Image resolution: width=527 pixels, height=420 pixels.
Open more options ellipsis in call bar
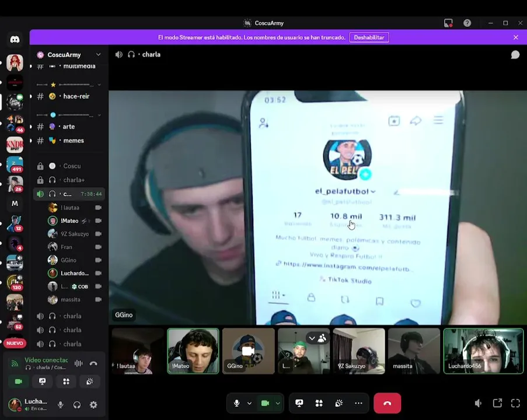(x=358, y=403)
